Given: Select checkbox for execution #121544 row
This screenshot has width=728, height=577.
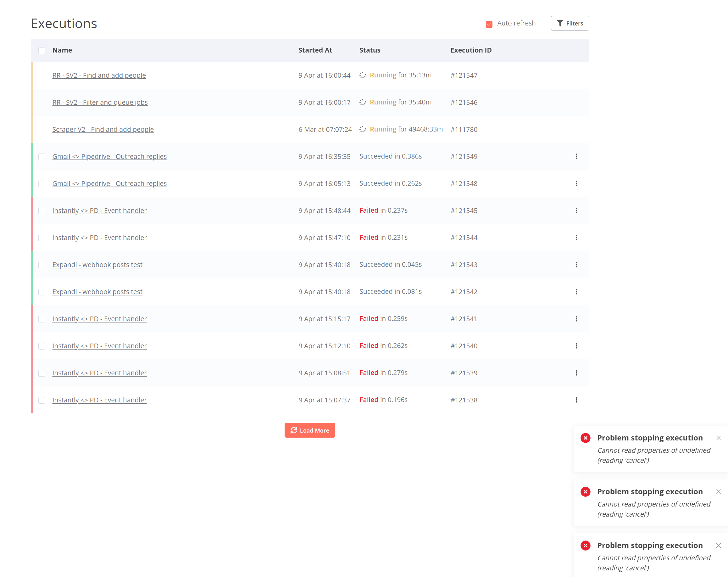Looking at the screenshot, I should [42, 238].
